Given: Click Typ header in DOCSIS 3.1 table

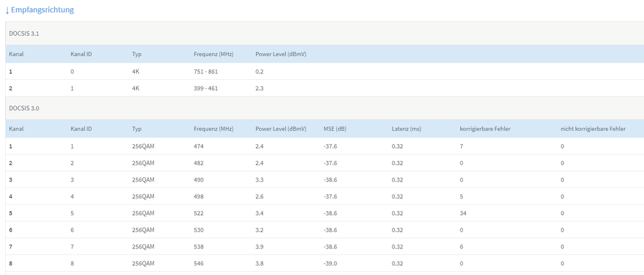Looking at the screenshot, I should coord(137,54).
